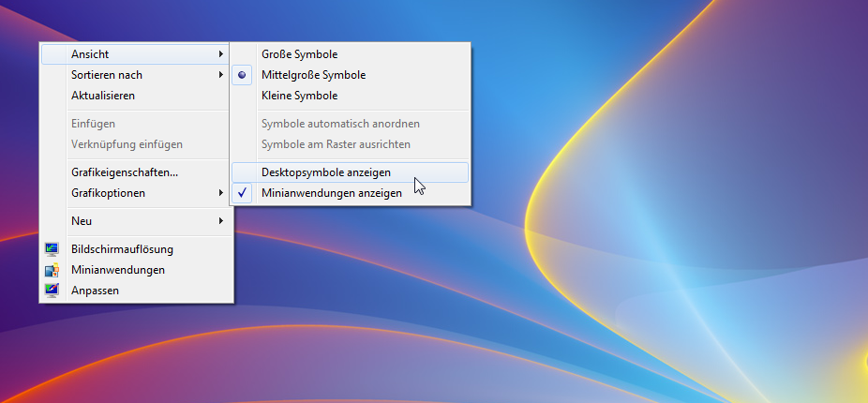Select Mittelgroße Symbole icon size

point(350,75)
